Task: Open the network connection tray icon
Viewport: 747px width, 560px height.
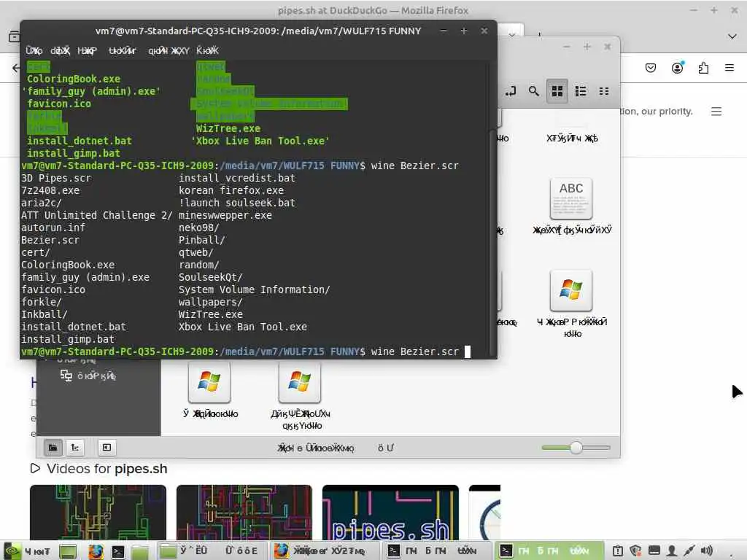Action: 689,551
